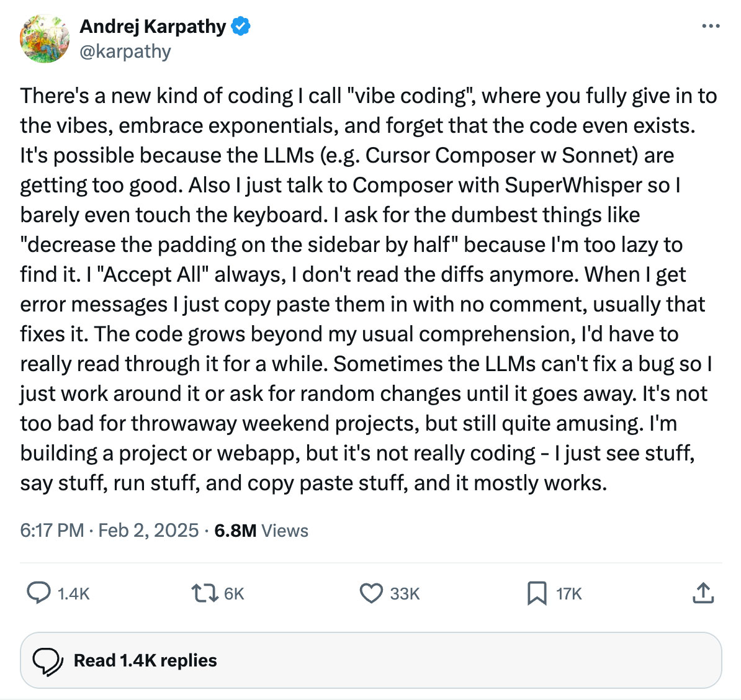The width and height of the screenshot is (741, 700).
Task: Click the 6K repost count
Action: coord(235,594)
